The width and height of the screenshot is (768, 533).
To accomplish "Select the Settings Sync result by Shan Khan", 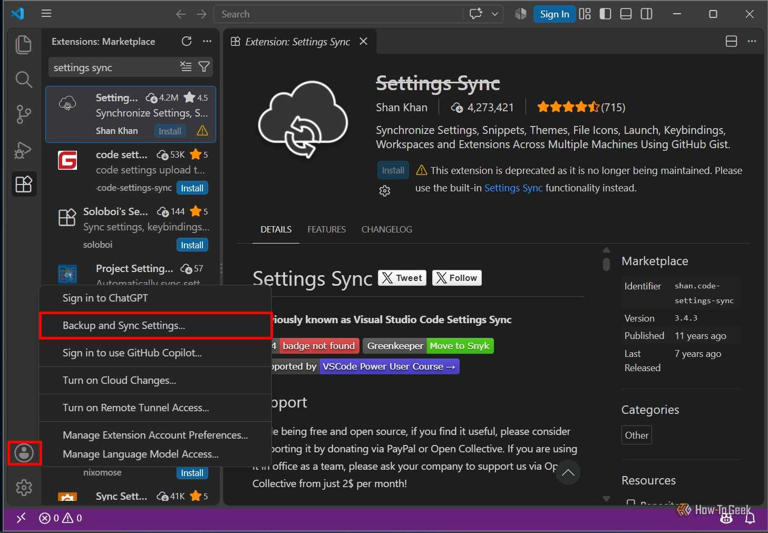I will tap(130, 114).
